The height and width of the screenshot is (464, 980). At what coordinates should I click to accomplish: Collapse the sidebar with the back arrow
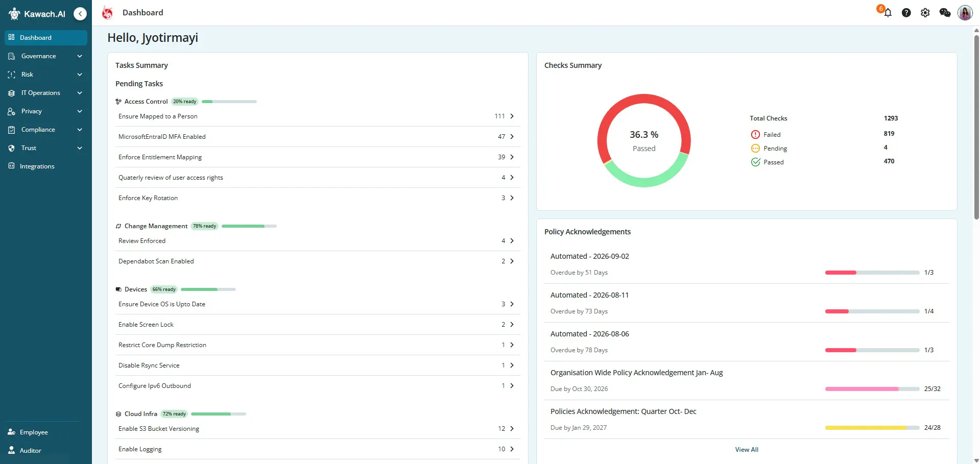[x=80, y=14]
